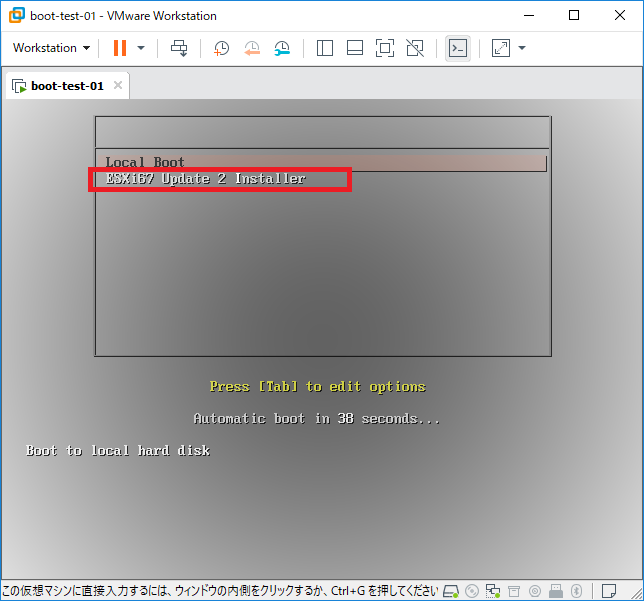Screen dimensions: 644x601
Task: Open the Snapshot Manager wrench icon
Action: pyautogui.click(x=282, y=48)
